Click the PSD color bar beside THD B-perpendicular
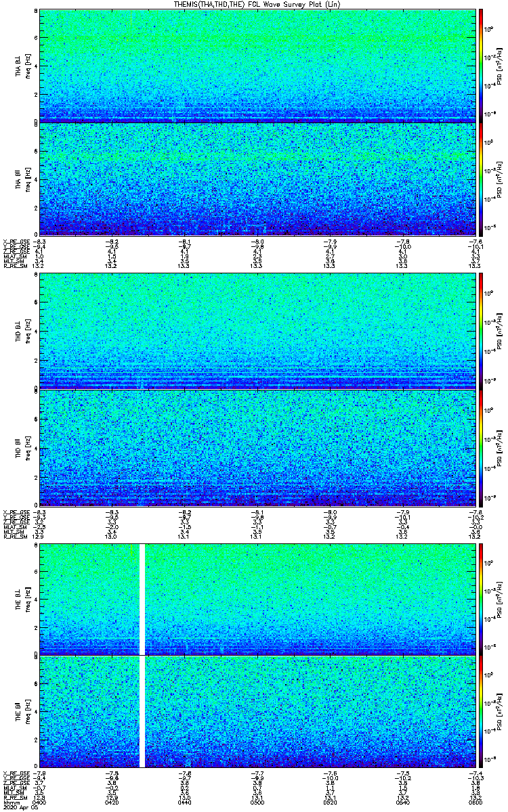508x812 pixels. click(481, 331)
